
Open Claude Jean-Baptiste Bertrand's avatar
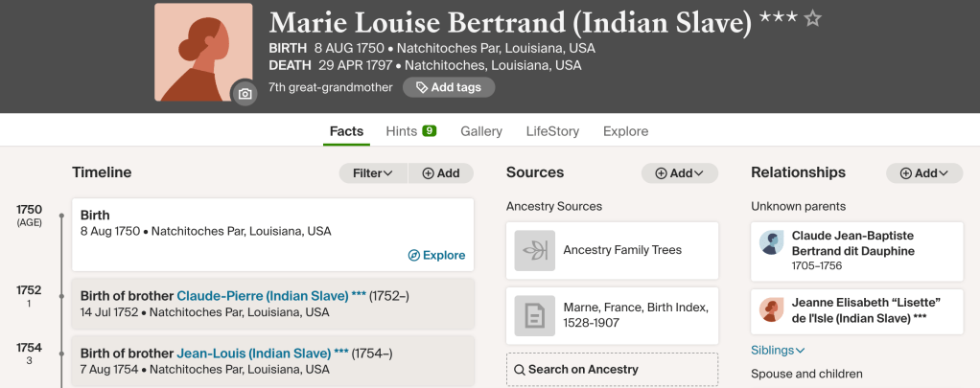pos(772,243)
